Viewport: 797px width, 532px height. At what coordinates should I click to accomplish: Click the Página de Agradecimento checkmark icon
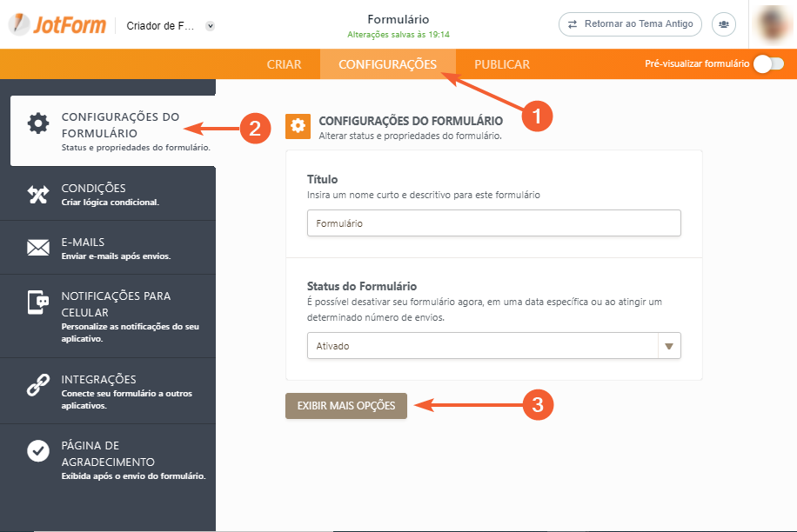[x=38, y=450]
